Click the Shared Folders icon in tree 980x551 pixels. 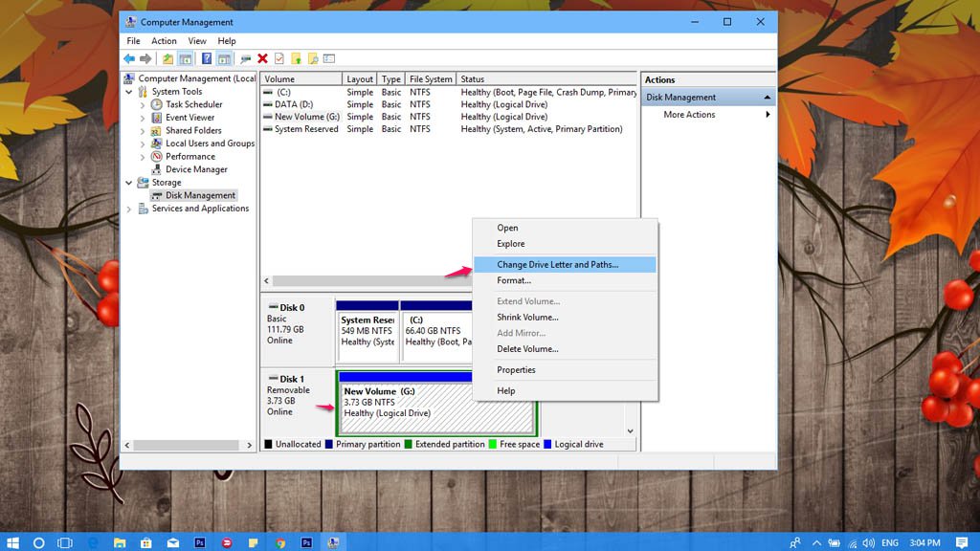(x=156, y=130)
